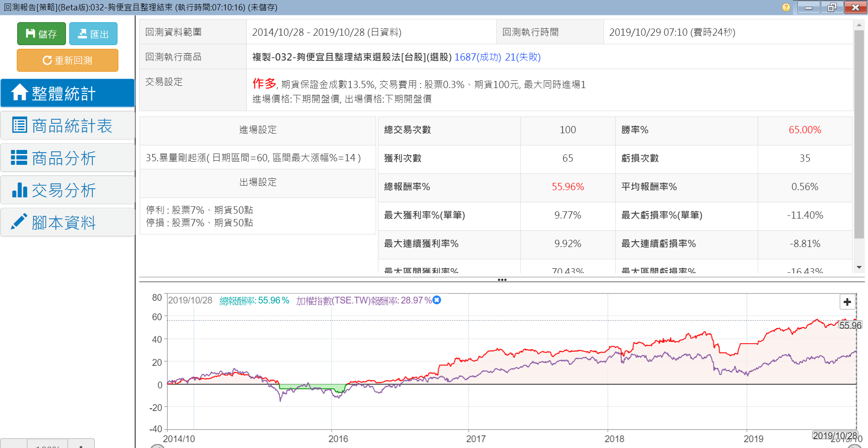Image resolution: width=868 pixels, height=448 pixels.
Task: Click the 儲存 save button
Action: 42,34
